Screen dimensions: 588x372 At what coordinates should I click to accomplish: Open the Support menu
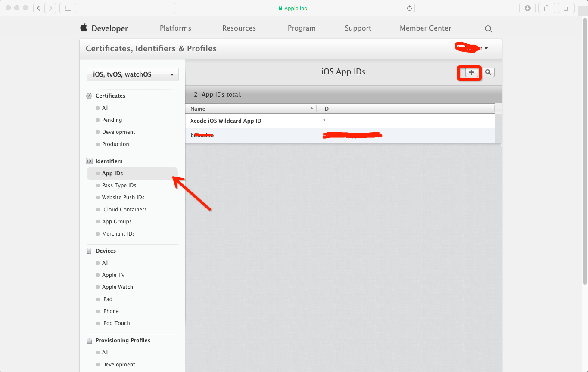click(x=358, y=28)
